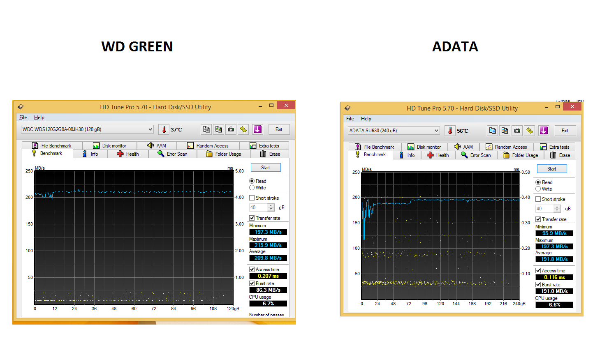Switch to Health tab in WD Green window
The width and height of the screenshot is (616, 364).
click(128, 154)
